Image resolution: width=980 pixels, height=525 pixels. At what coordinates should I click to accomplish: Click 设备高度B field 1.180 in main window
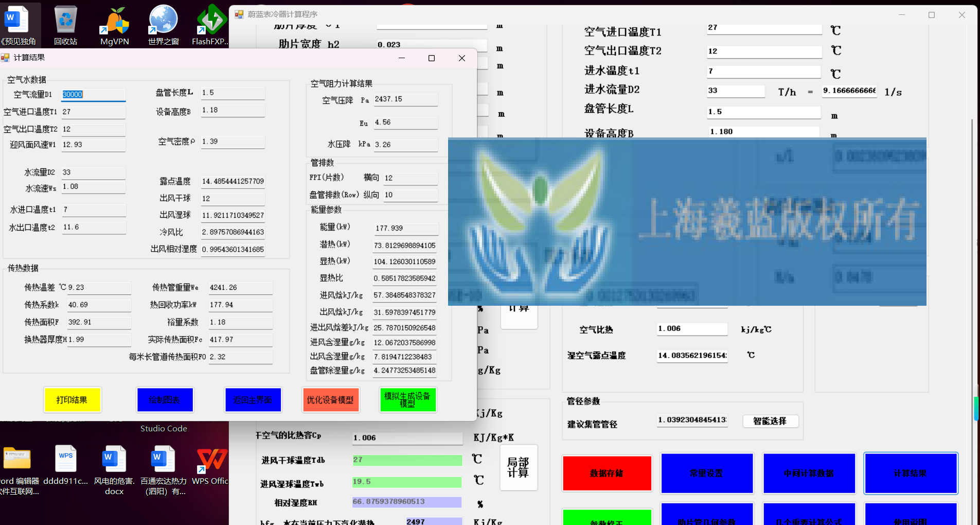click(x=764, y=132)
